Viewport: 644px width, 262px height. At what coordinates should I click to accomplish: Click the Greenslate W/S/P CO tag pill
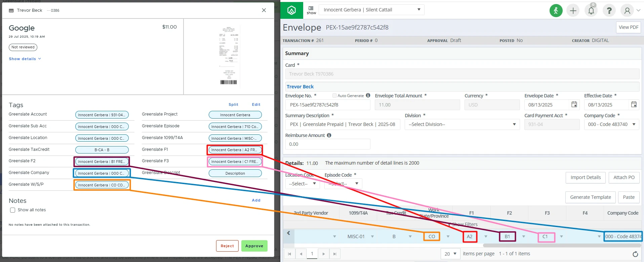pos(102,185)
